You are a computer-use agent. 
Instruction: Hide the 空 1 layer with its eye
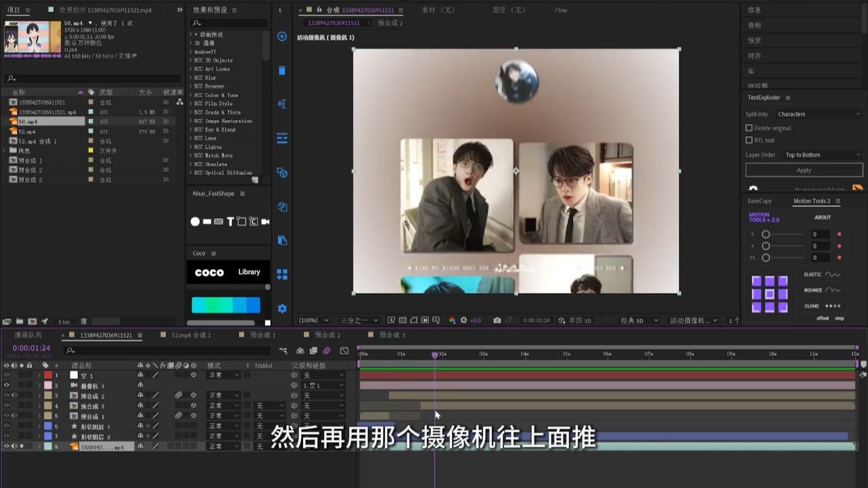pos(7,375)
